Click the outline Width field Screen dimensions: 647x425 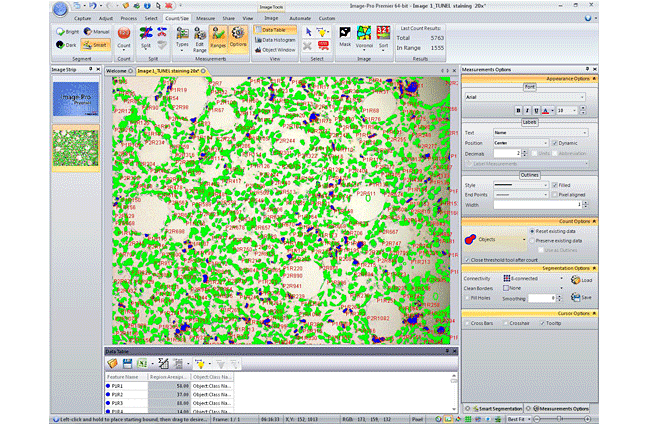[540, 205]
